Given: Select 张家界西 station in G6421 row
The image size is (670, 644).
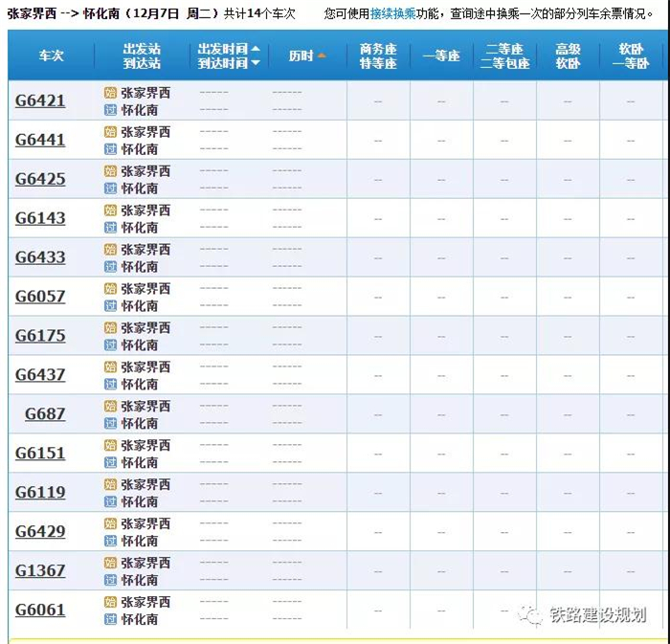Looking at the screenshot, I should tap(145, 93).
